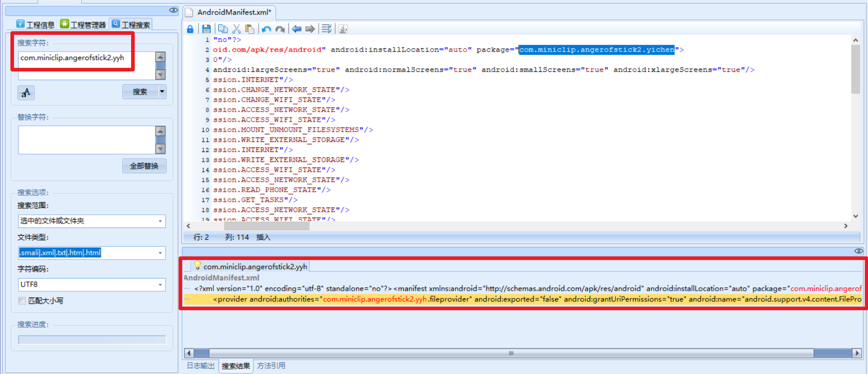Click the '列: 114' status bar entry

(237, 237)
